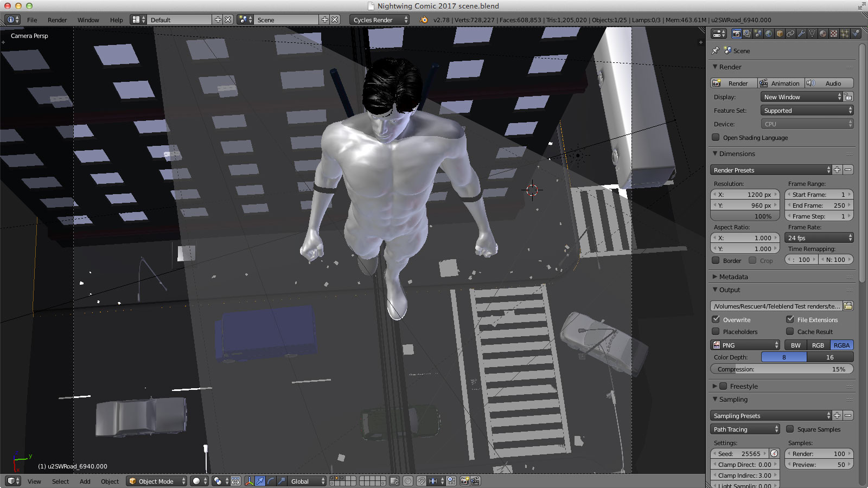Screen dimensions: 868x488
Task: Open the viewport Select menu
Action: (x=60, y=481)
